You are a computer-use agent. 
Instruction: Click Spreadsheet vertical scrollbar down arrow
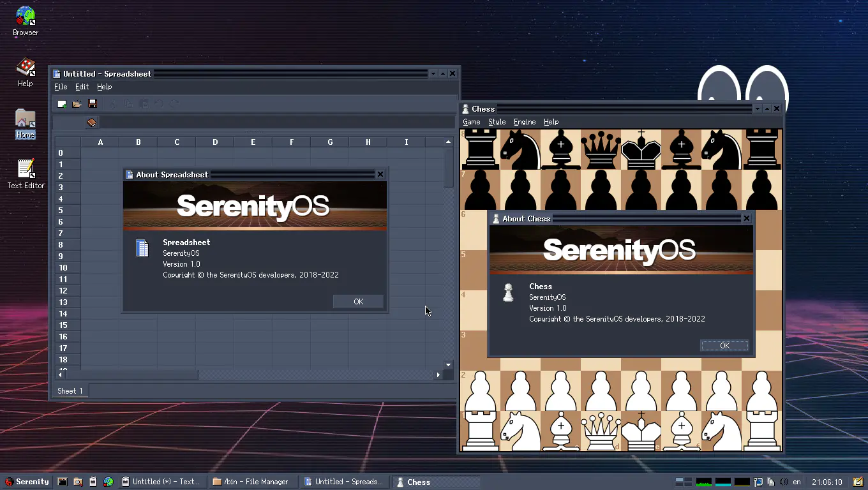pyautogui.click(x=449, y=364)
